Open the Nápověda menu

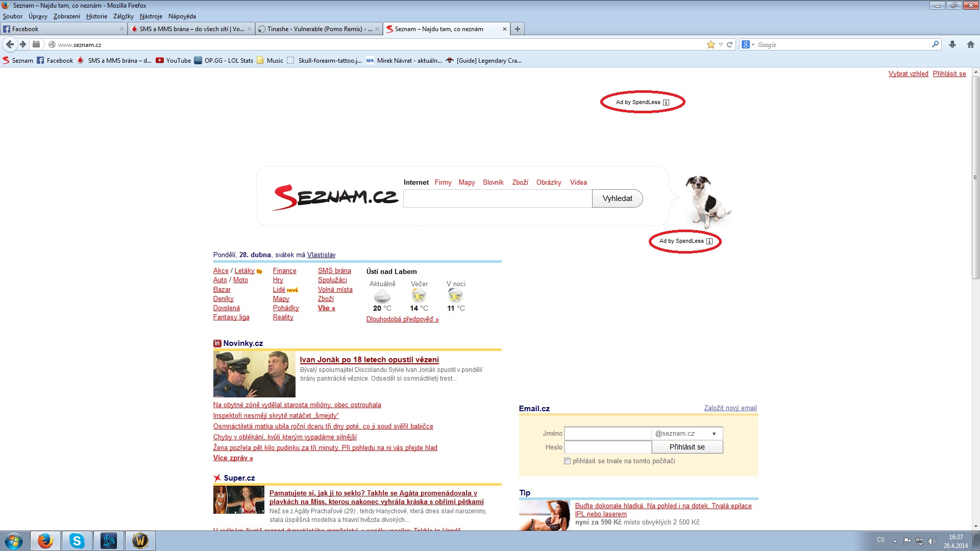(x=182, y=16)
